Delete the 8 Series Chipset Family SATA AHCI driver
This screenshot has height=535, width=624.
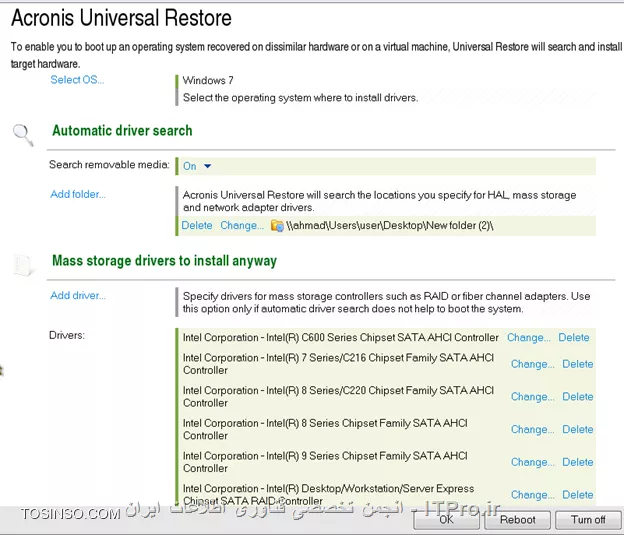[x=577, y=429]
